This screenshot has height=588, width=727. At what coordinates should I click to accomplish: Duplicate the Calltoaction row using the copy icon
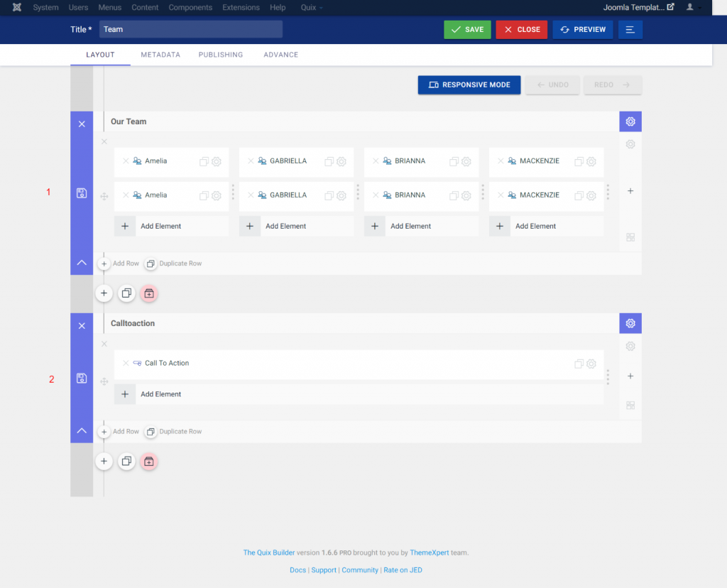pos(126,461)
